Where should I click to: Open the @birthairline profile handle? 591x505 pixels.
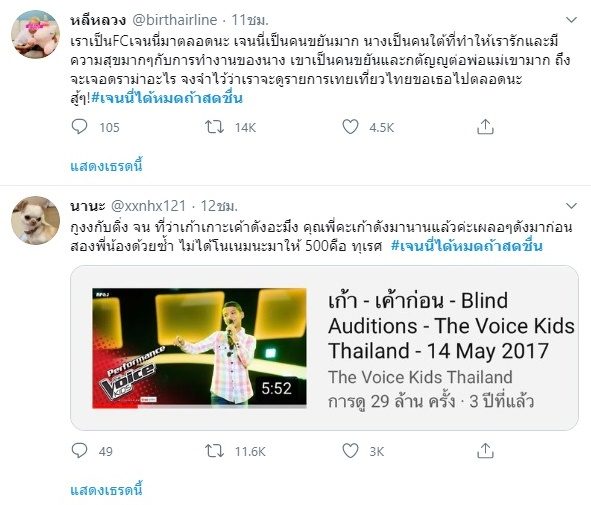175,20
